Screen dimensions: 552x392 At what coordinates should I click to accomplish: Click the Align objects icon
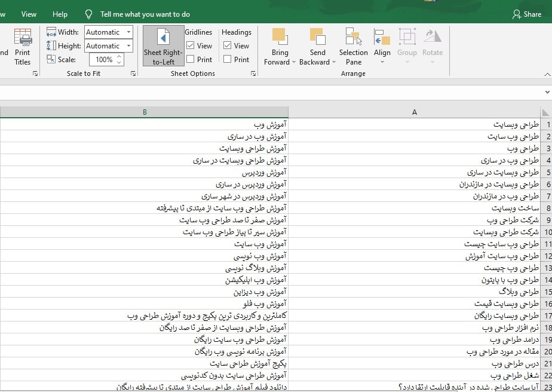pos(382,37)
